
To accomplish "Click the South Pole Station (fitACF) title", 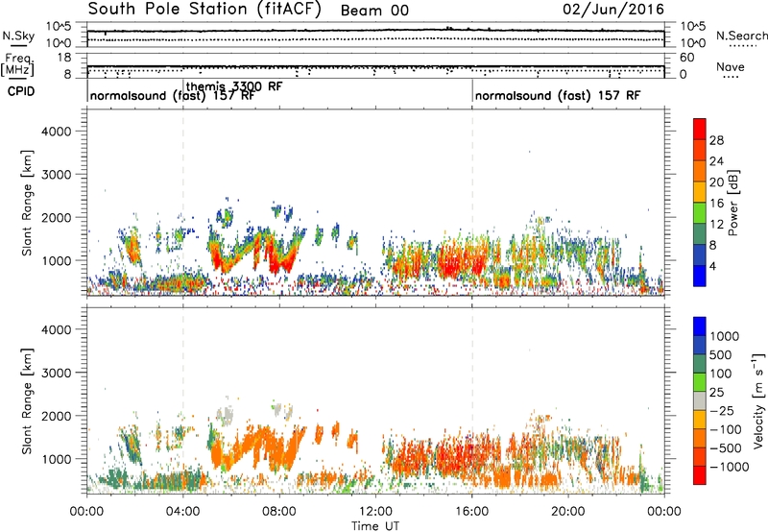I will coord(204,10).
